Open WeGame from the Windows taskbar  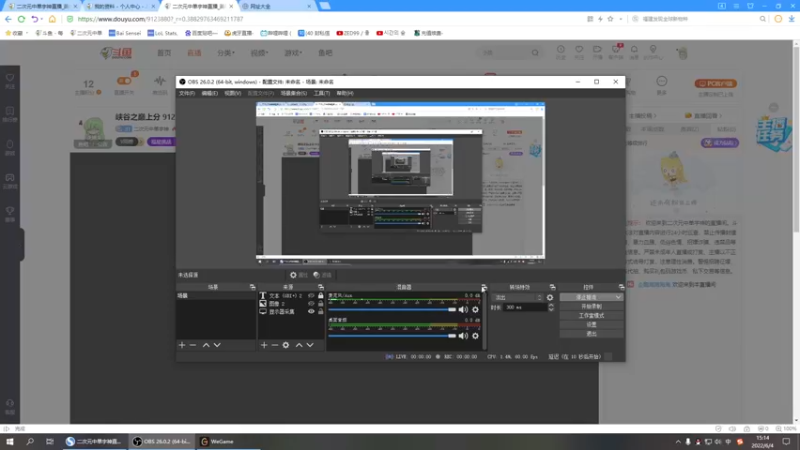click(x=217, y=441)
